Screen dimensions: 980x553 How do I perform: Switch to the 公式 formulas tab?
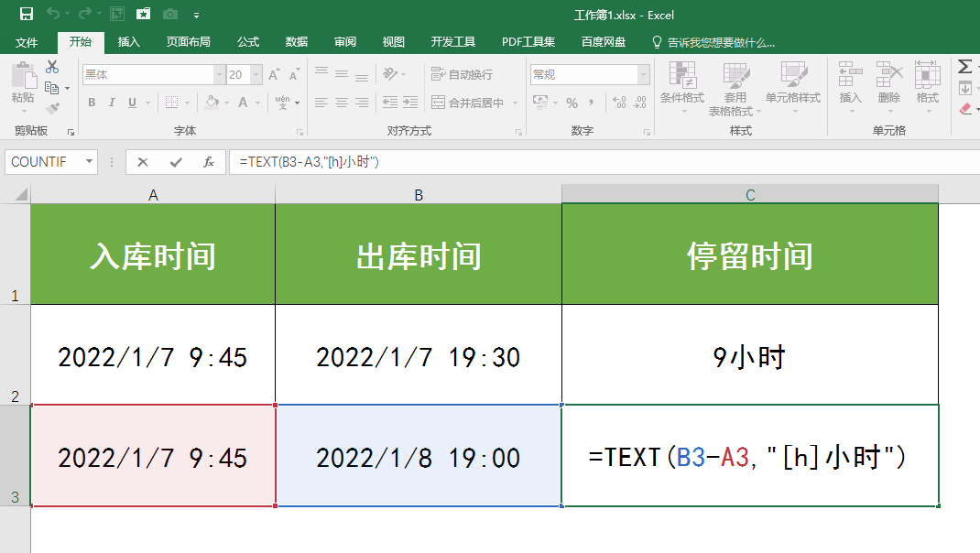[248, 42]
